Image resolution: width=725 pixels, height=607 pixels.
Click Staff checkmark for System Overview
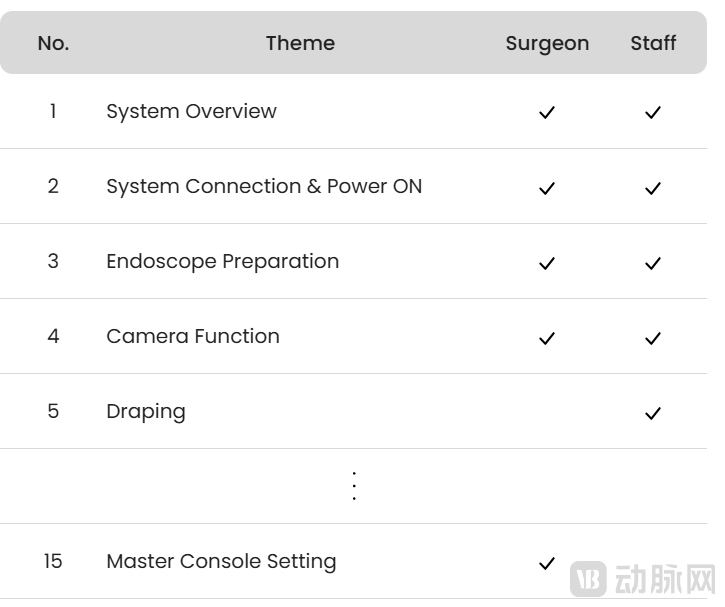click(x=653, y=113)
